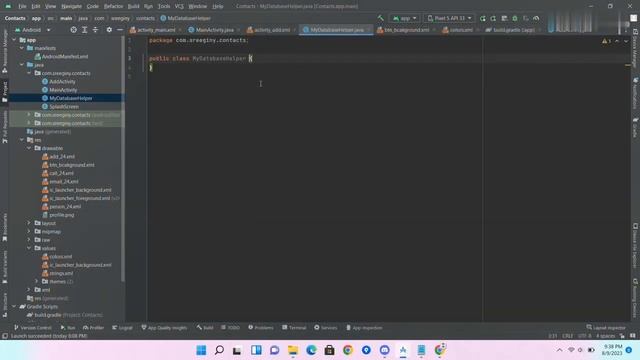Open the Notifications tool window on the right edge

pos(636,93)
